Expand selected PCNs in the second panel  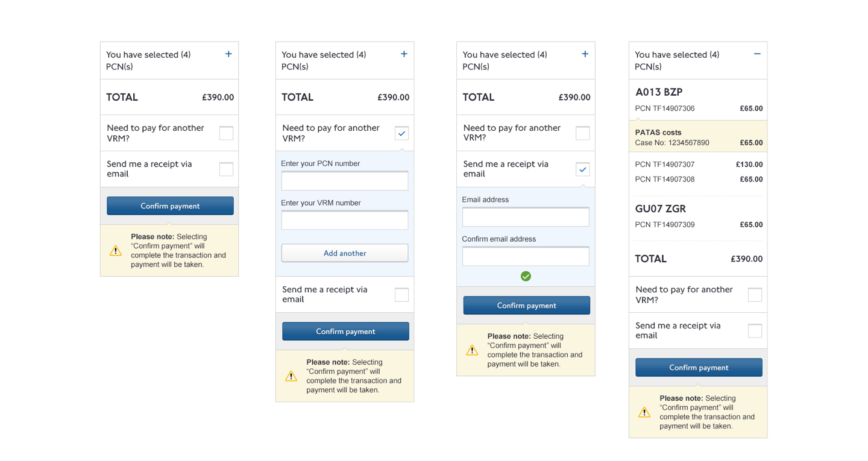pos(404,54)
